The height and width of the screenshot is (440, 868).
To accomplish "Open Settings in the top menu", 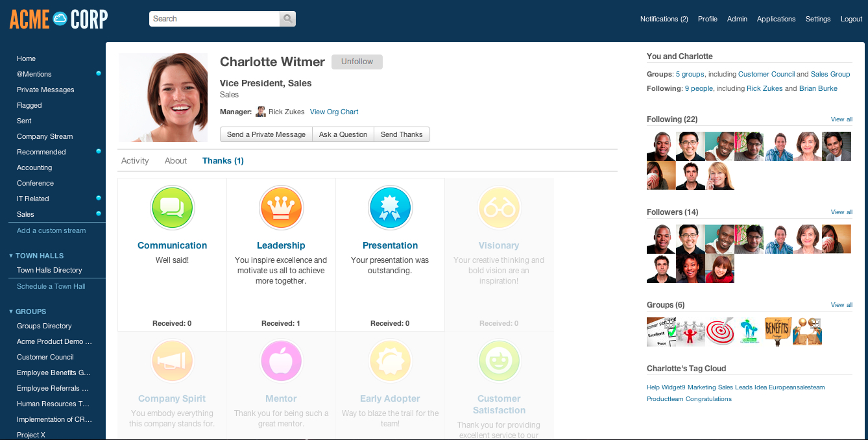I will 818,19.
